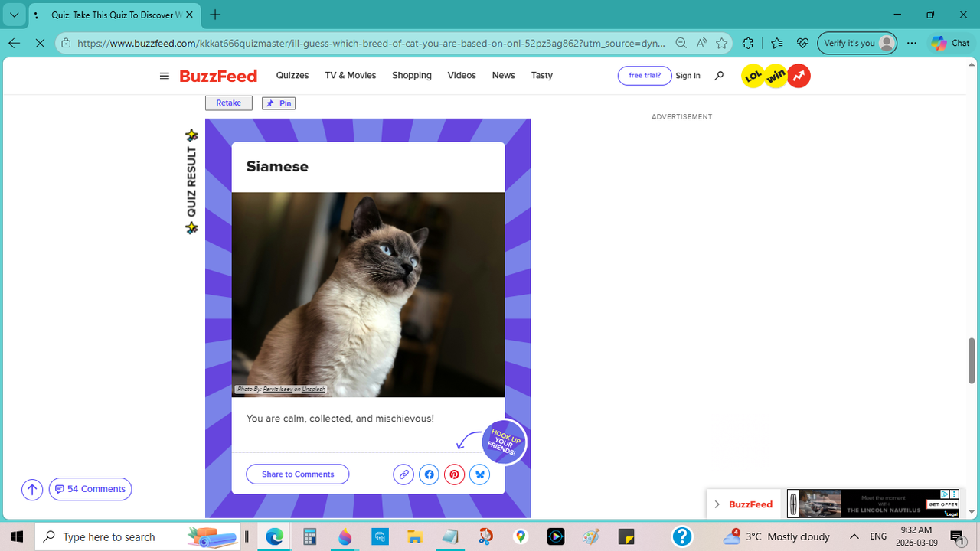Open the tab search dropdown arrow
The width and height of the screenshot is (980, 551).
pos(14,15)
